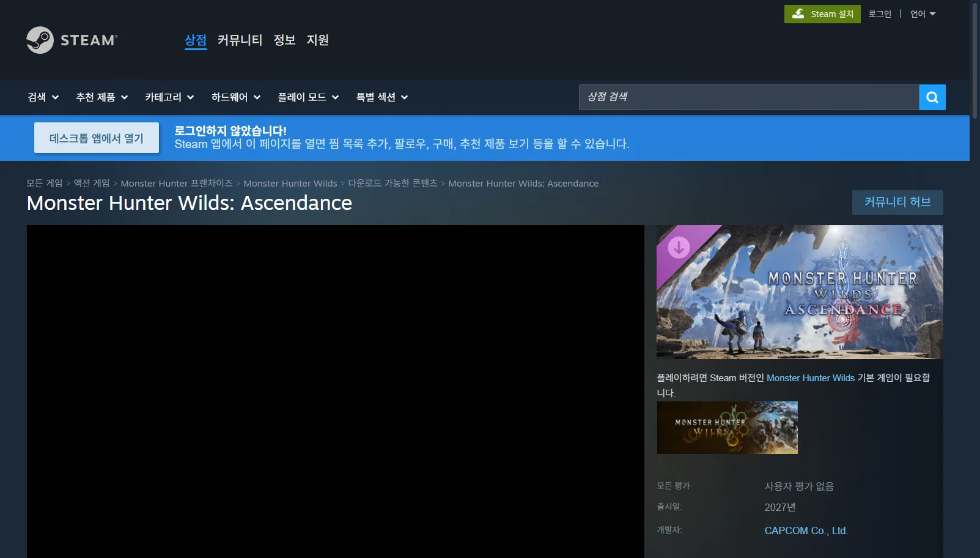This screenshot has height=558, width=980.
Task: Click the Ascendance header capsule image
Action: point(800,292)
